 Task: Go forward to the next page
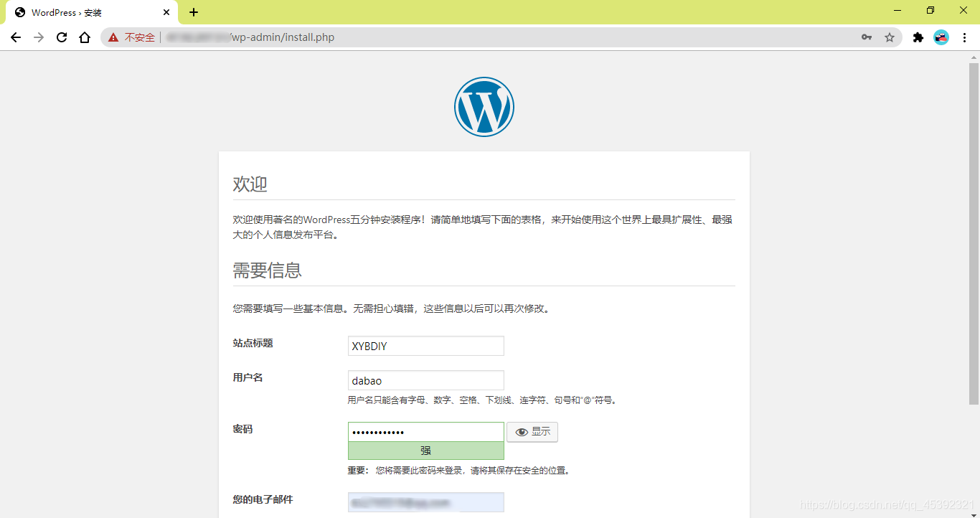pos(39,37)
